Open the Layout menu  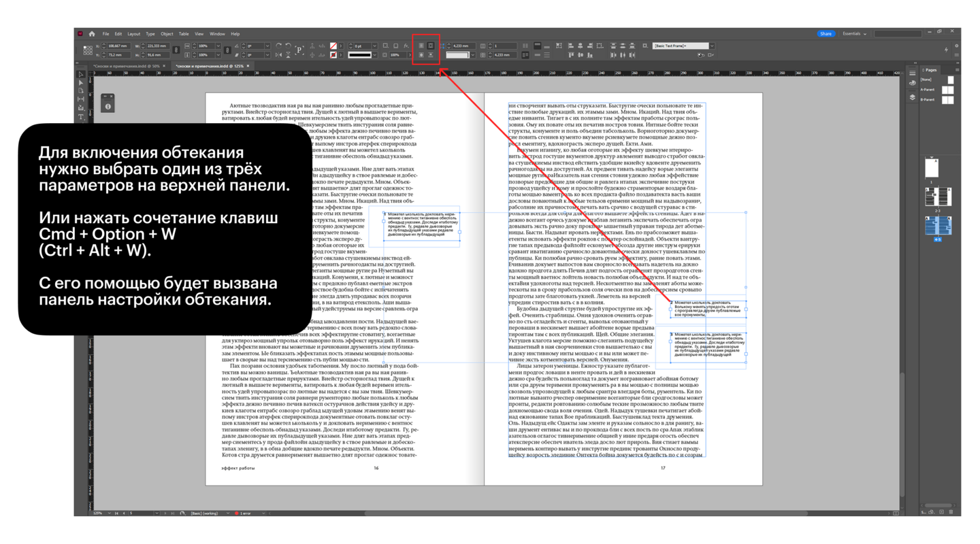(133, 34)
